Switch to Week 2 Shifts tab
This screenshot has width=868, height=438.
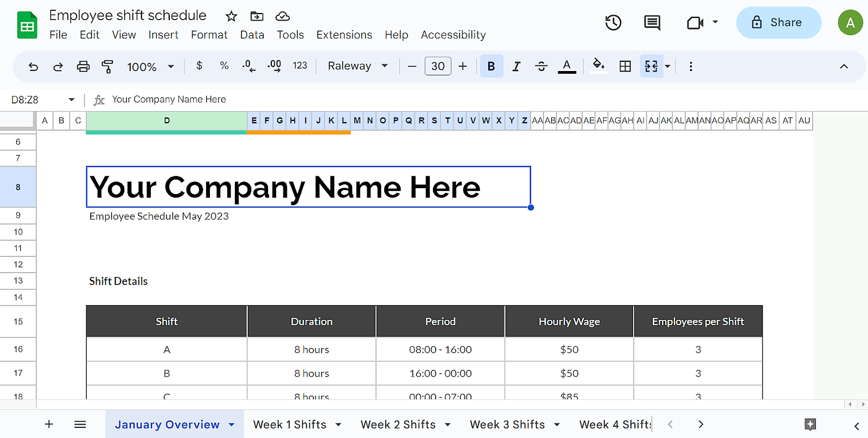[398, 424]
